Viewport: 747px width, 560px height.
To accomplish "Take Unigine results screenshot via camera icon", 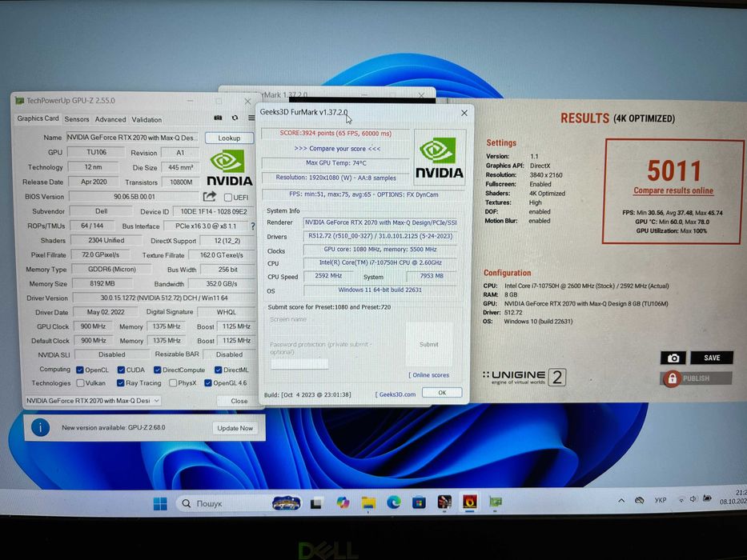I will pos(673,358).
